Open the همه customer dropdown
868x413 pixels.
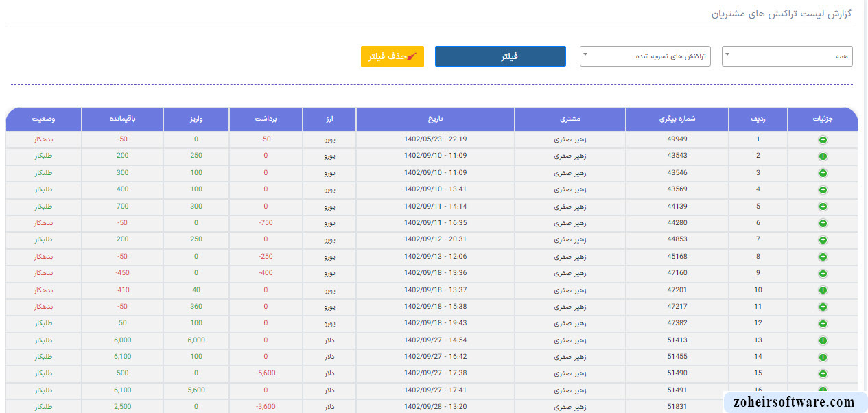click(787, 56)
